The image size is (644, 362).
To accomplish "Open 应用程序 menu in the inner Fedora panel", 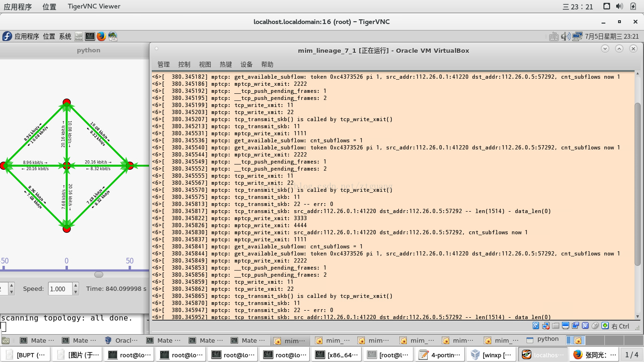I will pyautogui.click(x=27, y=36).
